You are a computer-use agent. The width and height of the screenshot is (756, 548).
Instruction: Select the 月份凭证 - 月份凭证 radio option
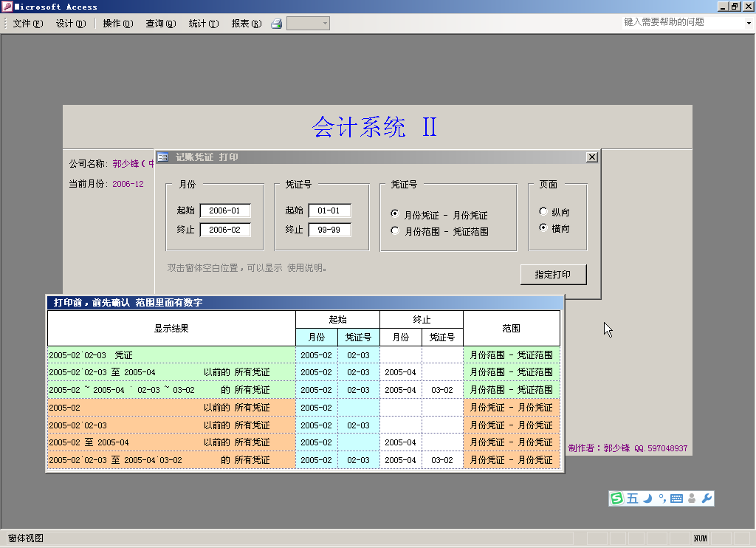click(x=396, y=214)
